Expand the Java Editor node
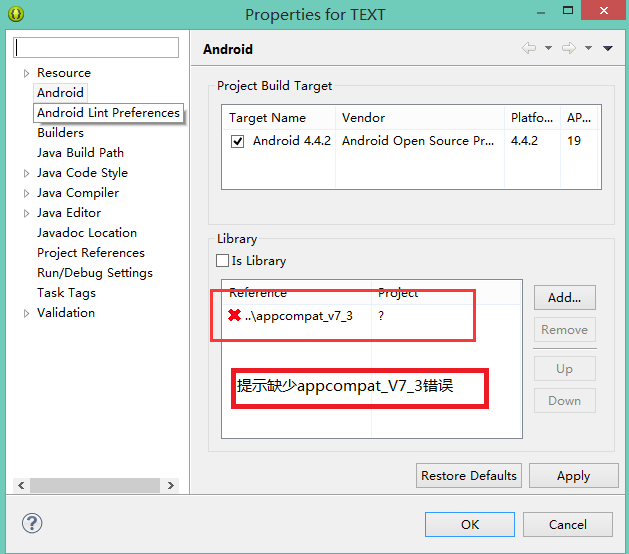 click(x=26, y=213)
